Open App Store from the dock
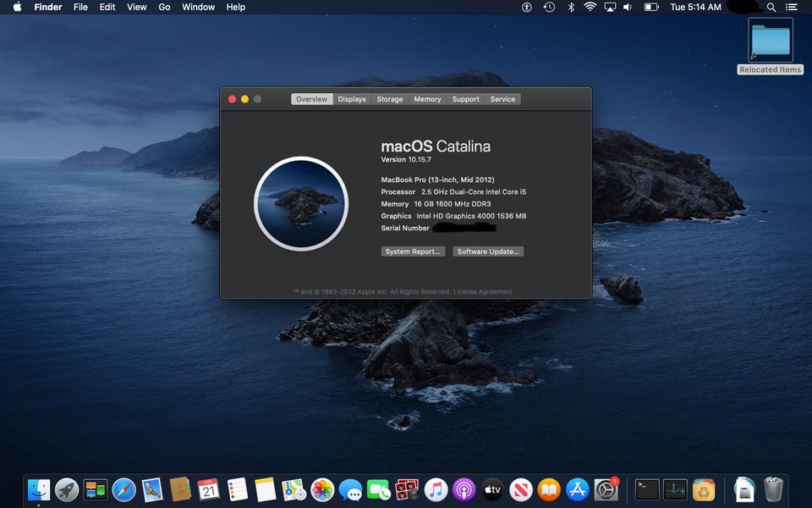Image resolution: width=812 pixels, height=508 pixels. 577,489
